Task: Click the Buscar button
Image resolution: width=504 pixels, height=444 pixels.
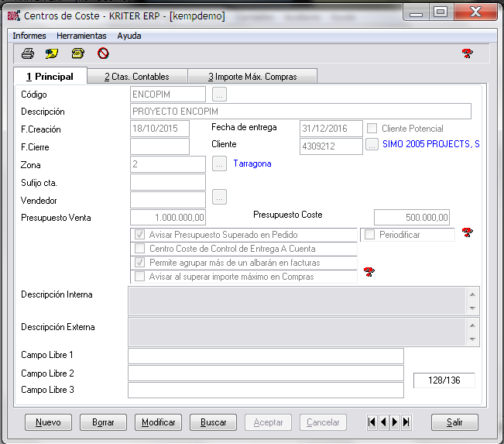Action: [213, 422]
